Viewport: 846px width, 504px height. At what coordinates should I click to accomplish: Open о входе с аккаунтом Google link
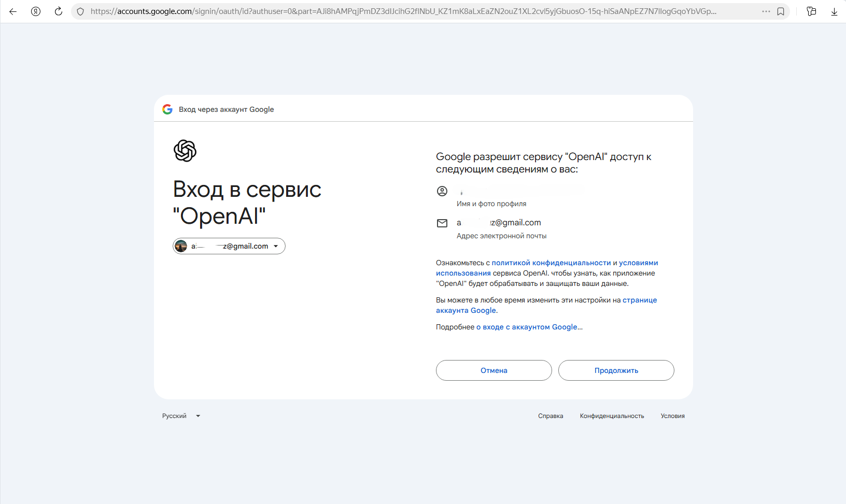tap(527, 327)
